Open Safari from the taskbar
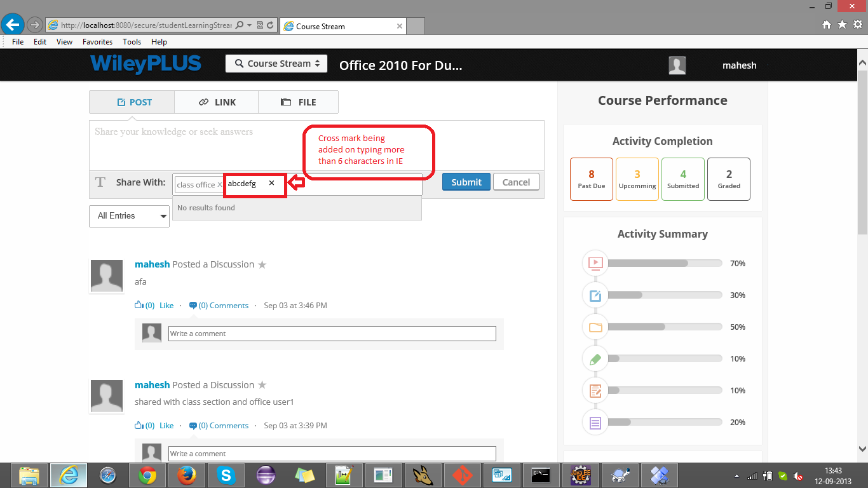This screenshot has height=488, width=868. click(108, 475)
